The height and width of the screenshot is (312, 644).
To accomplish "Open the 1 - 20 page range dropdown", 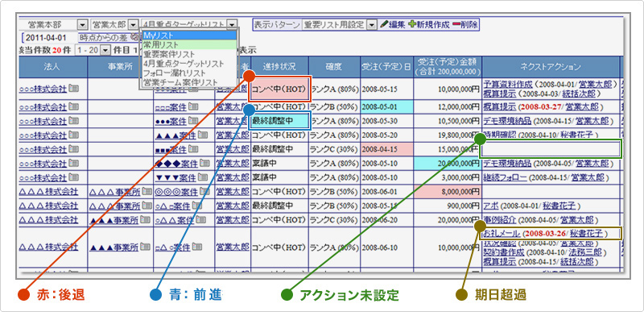I will pos(105,50).
